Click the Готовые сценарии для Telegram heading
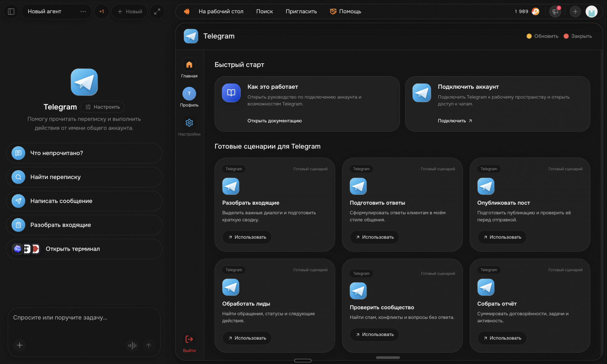 coord(267,146)
